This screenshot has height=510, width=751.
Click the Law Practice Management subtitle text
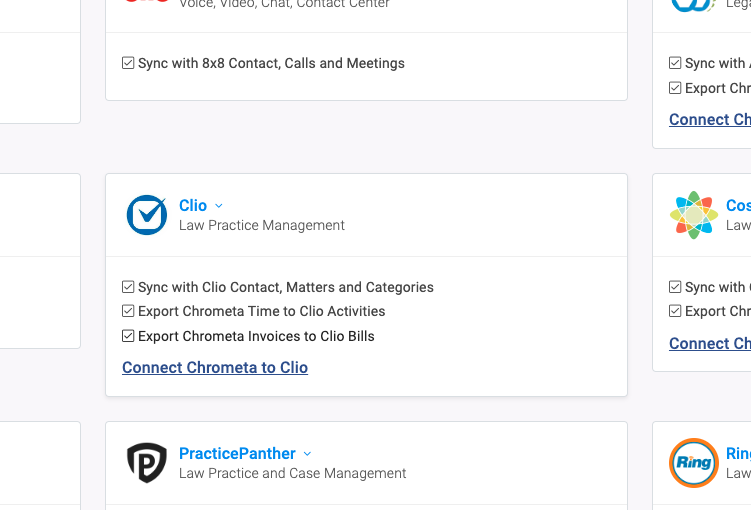[261, 225]
